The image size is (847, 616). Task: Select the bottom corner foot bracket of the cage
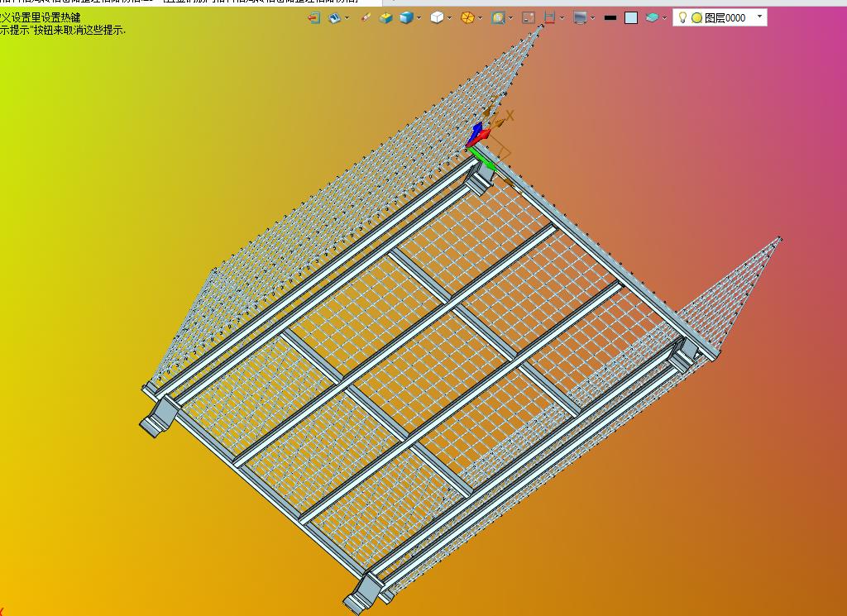[x=363, y=594]
